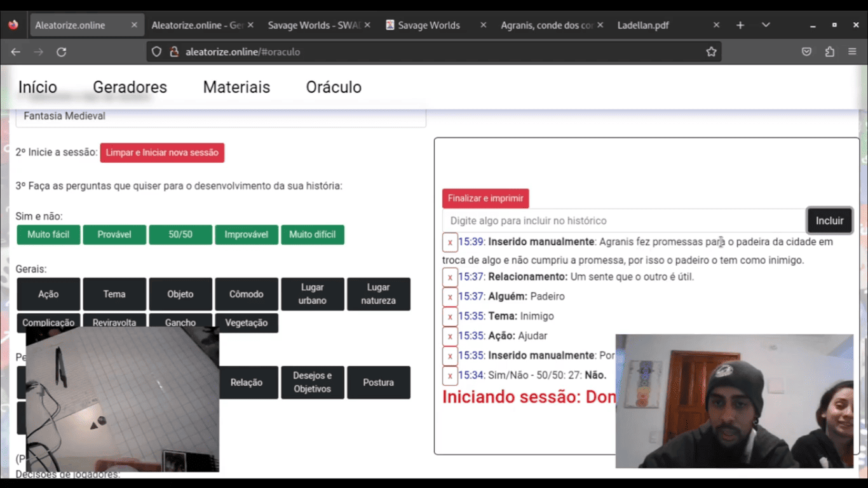Click the Desejos e Objetivos button
Viewport: 868px width, 488px height.
(x=313, y=383)
